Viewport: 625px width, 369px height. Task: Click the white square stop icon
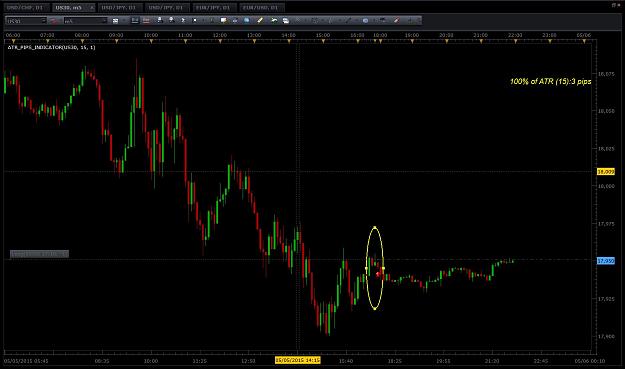(195, 20)
